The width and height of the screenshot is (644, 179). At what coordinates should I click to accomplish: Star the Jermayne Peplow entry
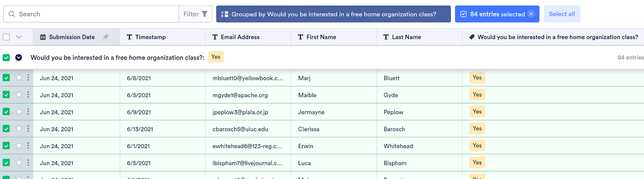coord(19,111)
